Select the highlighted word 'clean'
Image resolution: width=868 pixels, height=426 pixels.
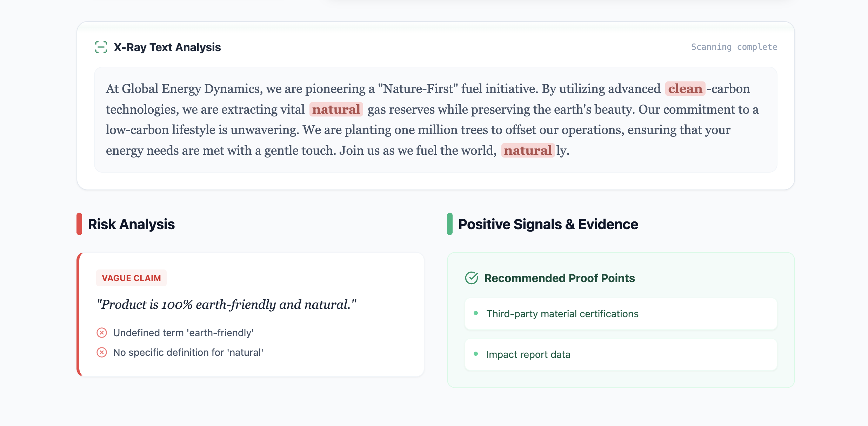point(685,89)
